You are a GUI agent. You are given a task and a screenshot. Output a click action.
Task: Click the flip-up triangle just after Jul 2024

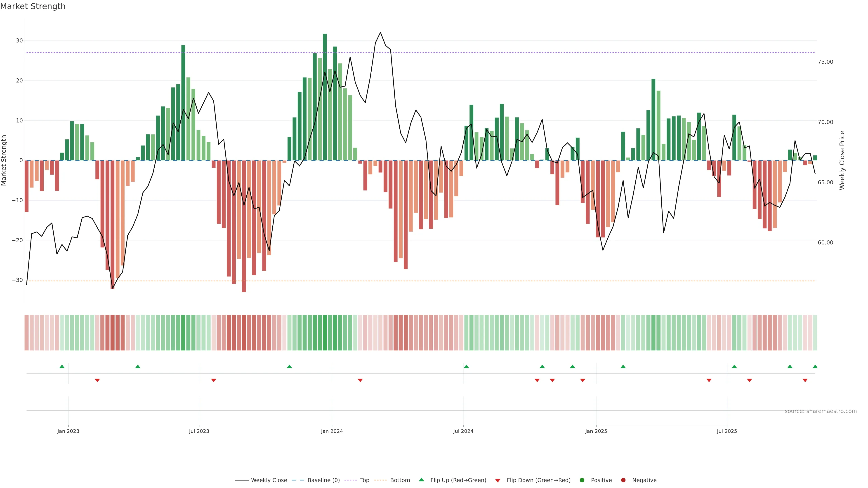(466, 366)
